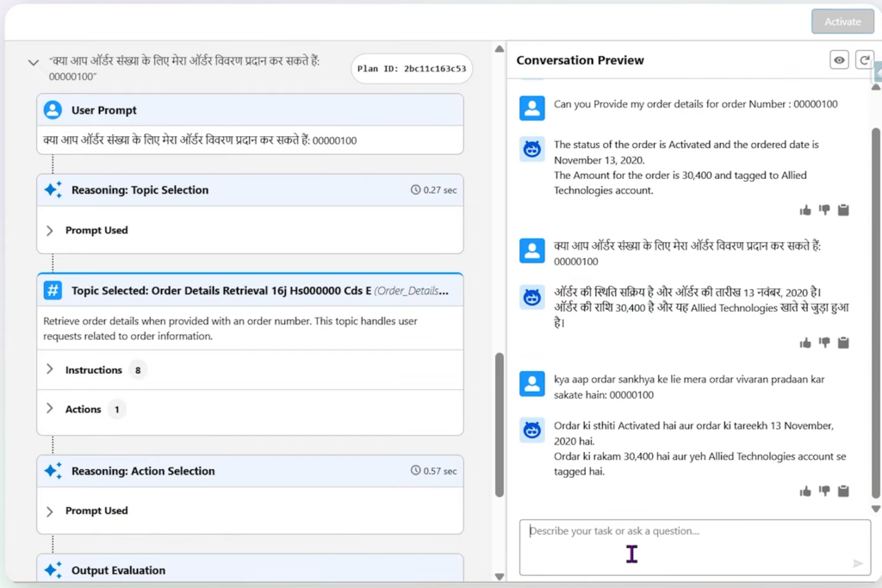882x588 pixels.
Task: Collapse the Hindi order query plan chevron
Action: pyautogui.click(x=34, y=62)
